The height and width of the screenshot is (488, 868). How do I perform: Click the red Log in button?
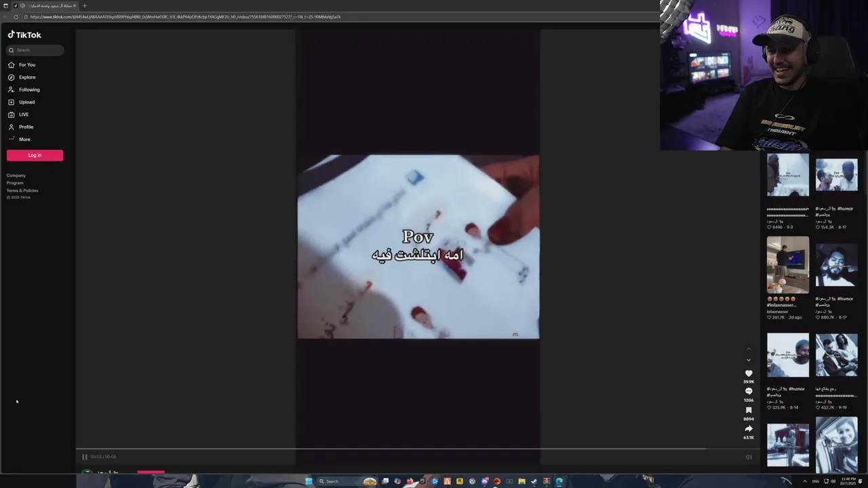click(x=35, y=155)
